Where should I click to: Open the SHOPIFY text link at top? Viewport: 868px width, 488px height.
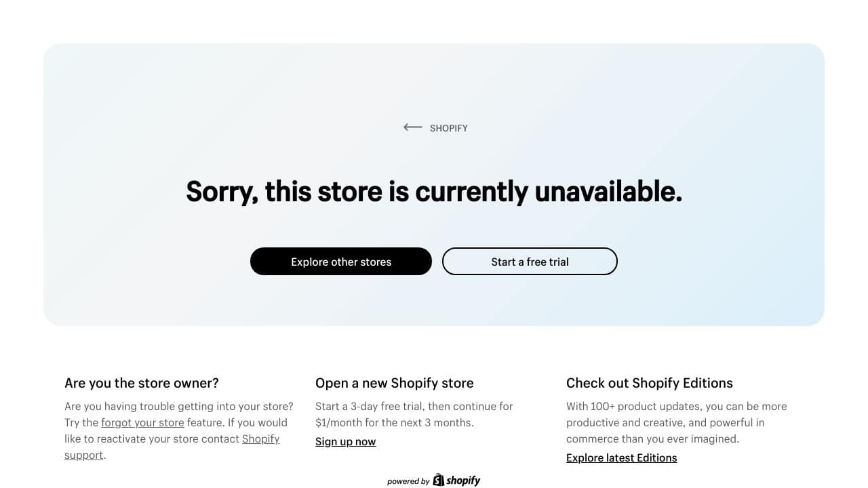tap(449, 127)
